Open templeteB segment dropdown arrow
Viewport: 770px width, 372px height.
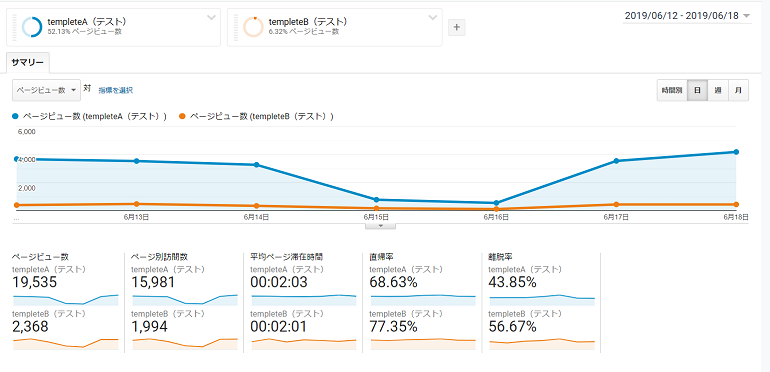click(x=433, y=18)
